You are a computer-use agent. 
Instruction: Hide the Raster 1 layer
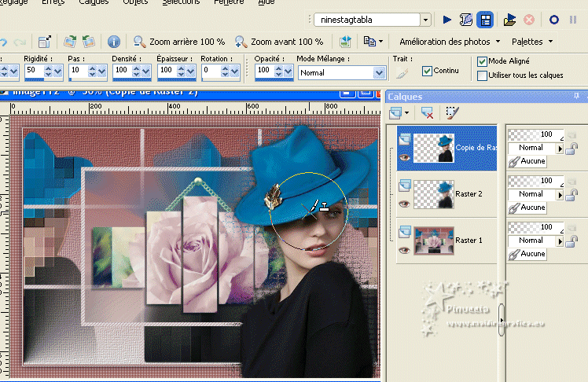[404, 250]
